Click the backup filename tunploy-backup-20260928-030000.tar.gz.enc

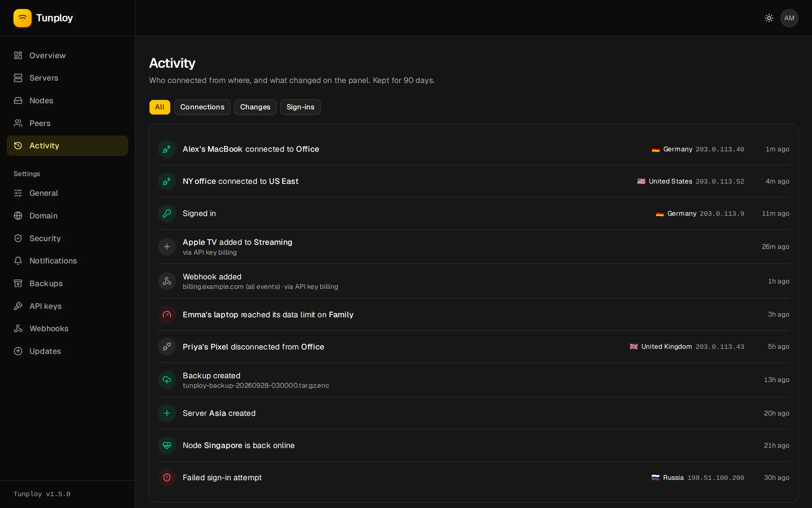[256, 385]
